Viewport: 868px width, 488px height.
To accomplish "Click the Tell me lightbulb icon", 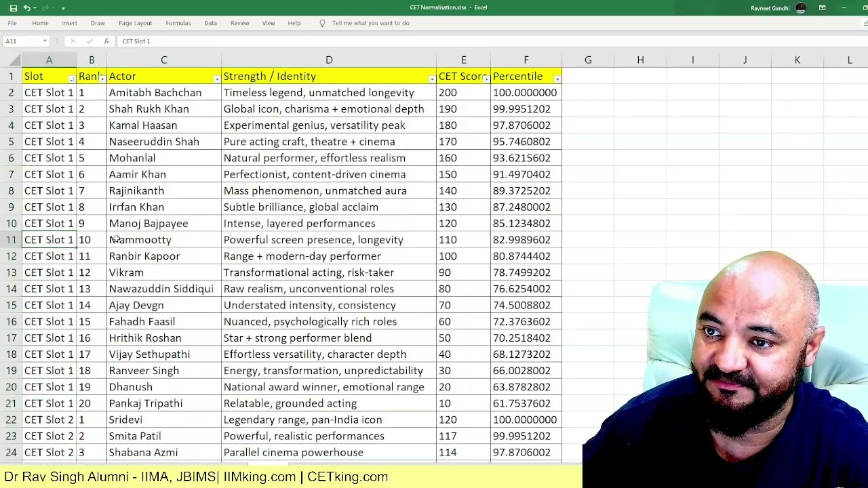I will tap(322, 23).
